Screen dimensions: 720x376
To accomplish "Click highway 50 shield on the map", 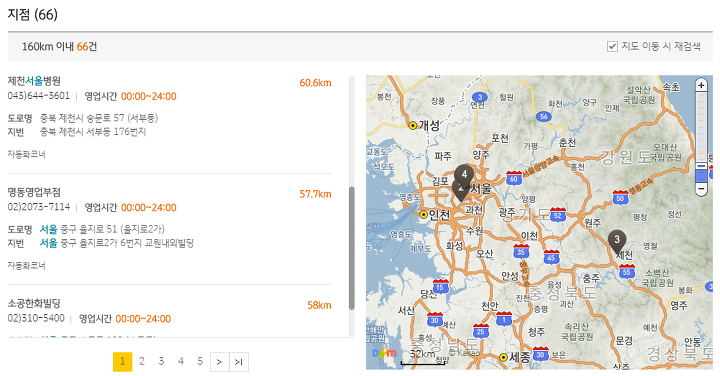I will click(x=620, y=197).
